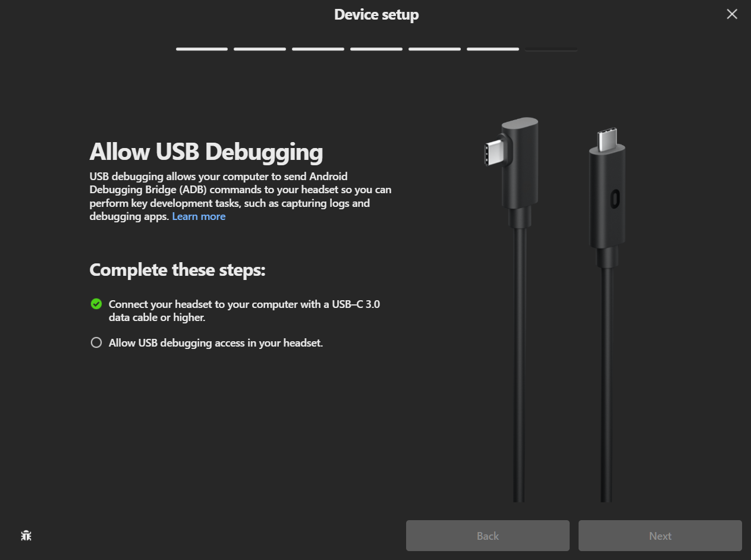Select the fifth setup progress segment

point(435,49)
